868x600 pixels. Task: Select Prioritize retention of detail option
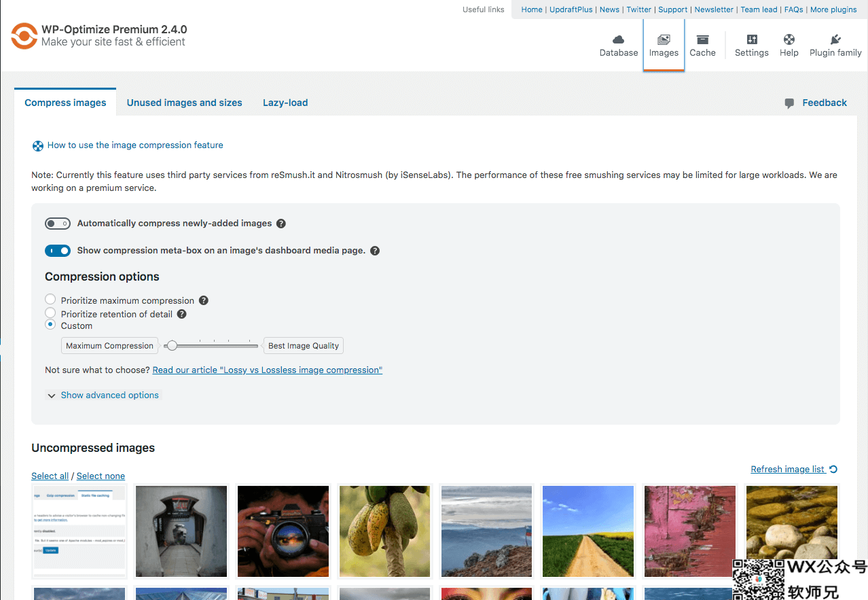point(50,313)
